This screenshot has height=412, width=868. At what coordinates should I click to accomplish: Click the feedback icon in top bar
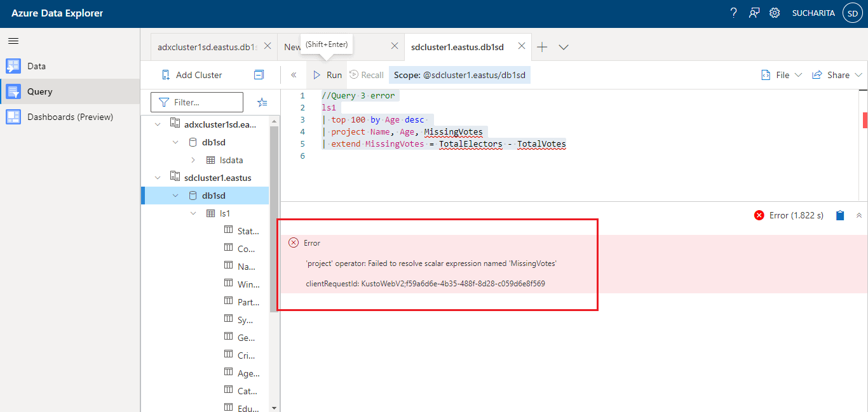click(754, 12)
